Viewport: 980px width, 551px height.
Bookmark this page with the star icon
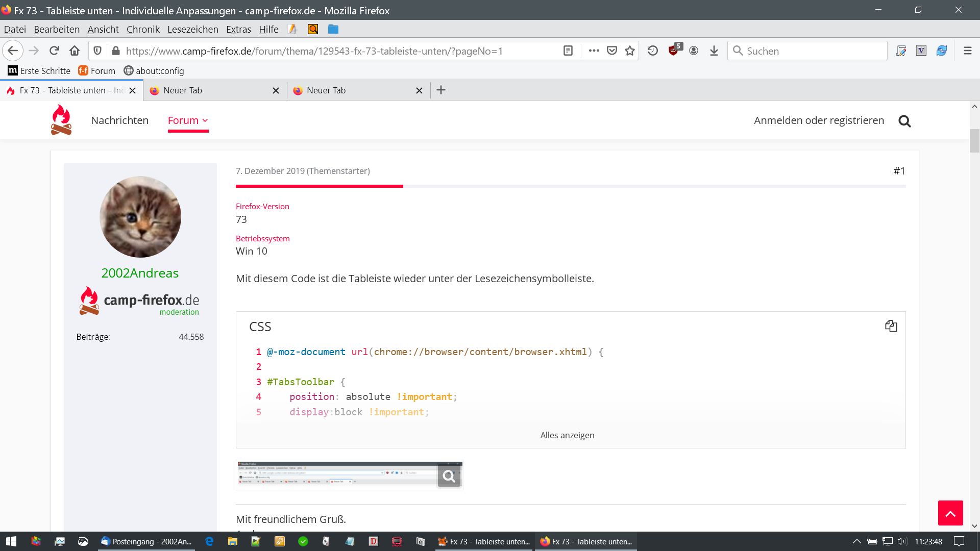[x=630, y=51]
